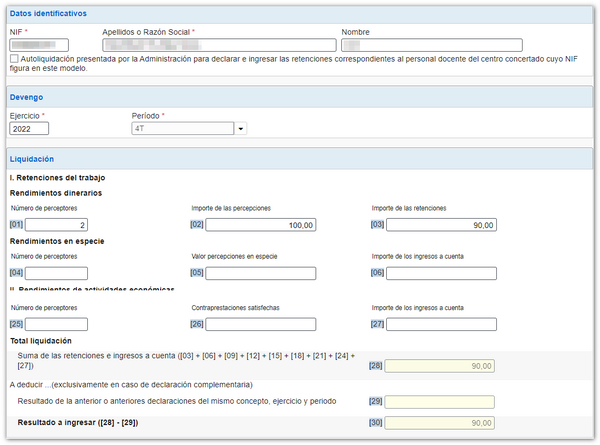Click field [25] Número de perceptores
The width and height of the screenshot is (600, 445).
[58, 324]
